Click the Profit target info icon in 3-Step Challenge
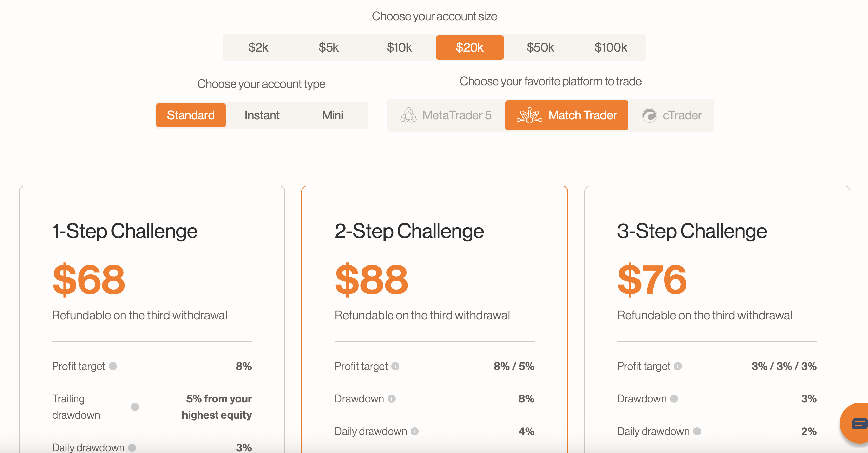Image resolution: width=868 pixels, height=453 pixels. coord(678,366)
